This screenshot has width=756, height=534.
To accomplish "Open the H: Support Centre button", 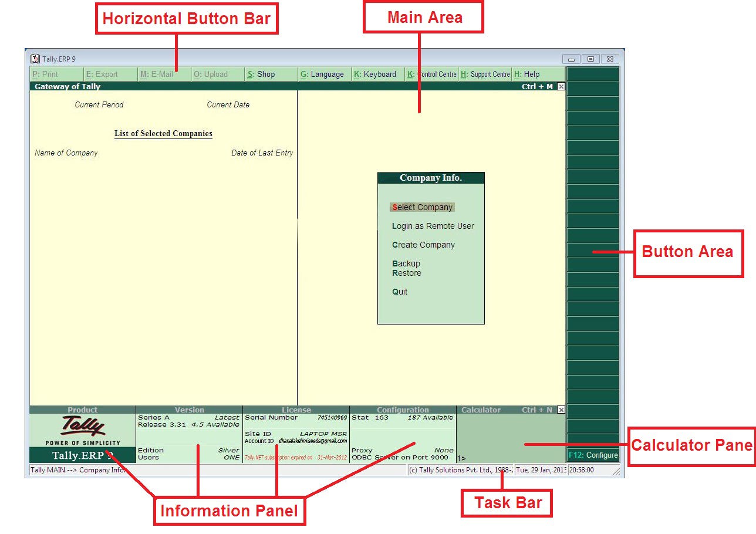I will click(485, 75).
